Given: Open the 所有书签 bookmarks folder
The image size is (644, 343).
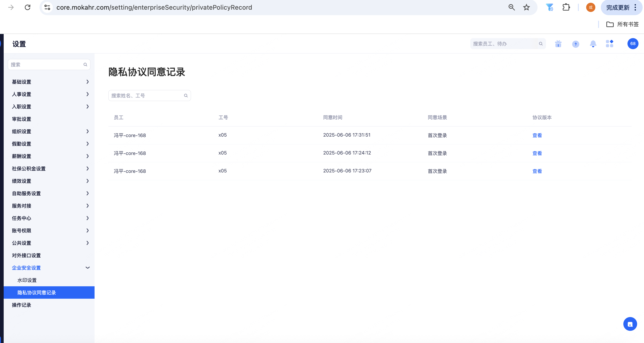Looking at the screenshot, I should tap(622, 24).
